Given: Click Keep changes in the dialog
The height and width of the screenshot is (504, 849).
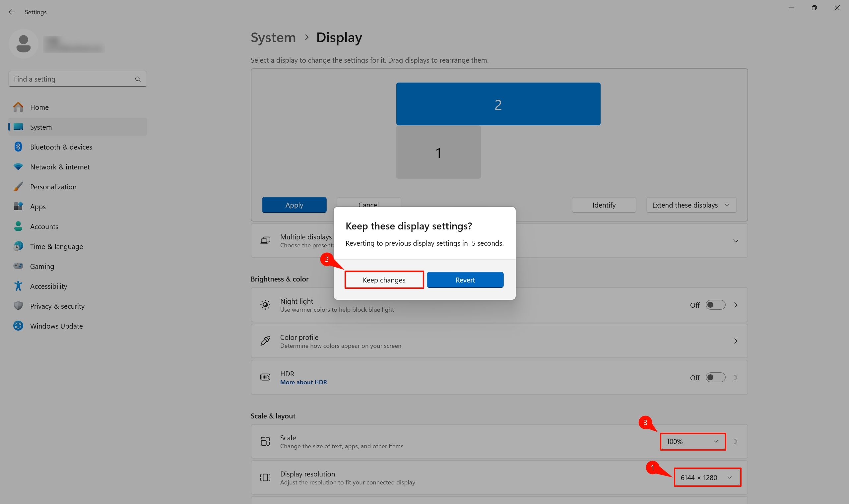Looking at the screenshot, I should coord(384,280).
